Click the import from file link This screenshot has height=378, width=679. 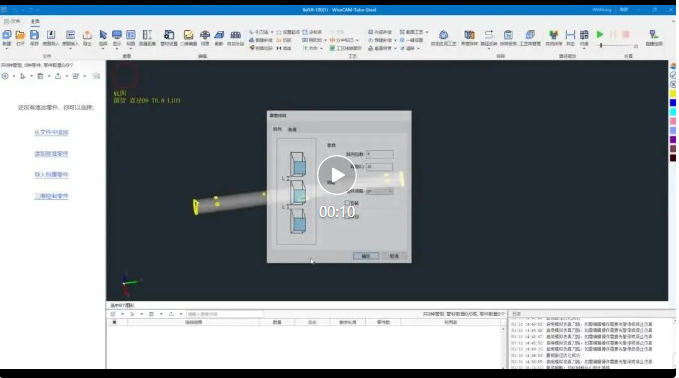click(51, 132)
